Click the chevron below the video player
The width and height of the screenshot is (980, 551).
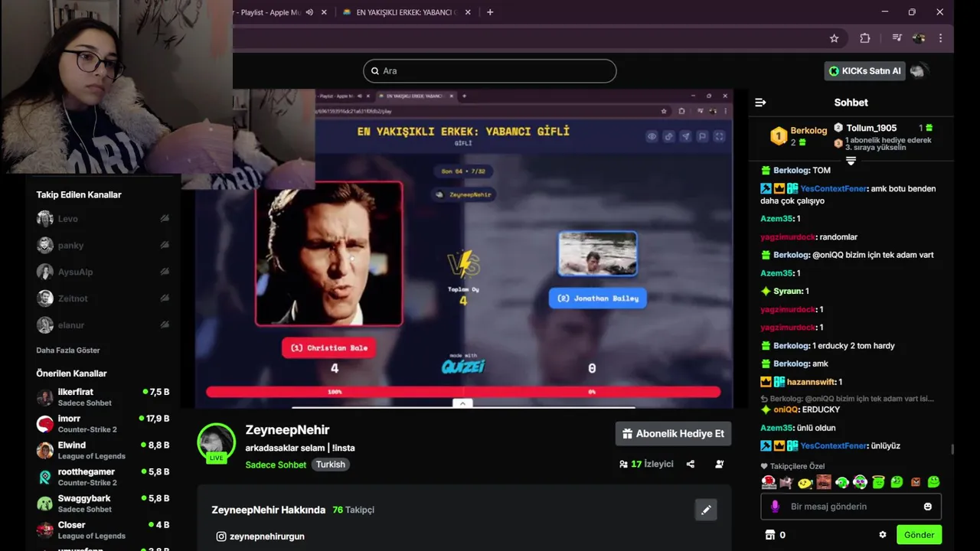(462, 403)
